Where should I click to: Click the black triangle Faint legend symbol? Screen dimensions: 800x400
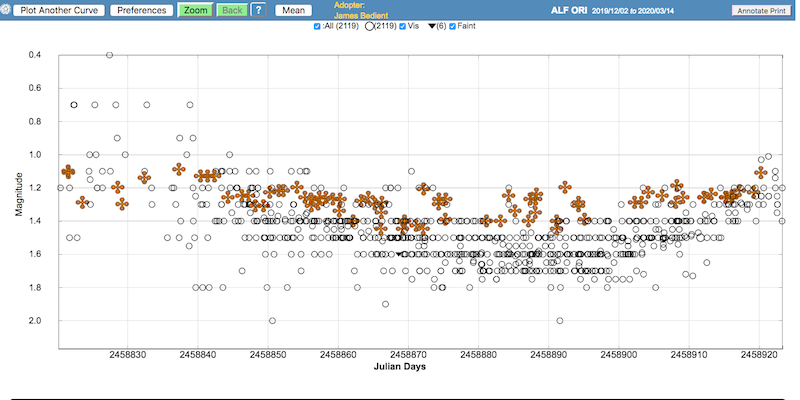point(431,26)
